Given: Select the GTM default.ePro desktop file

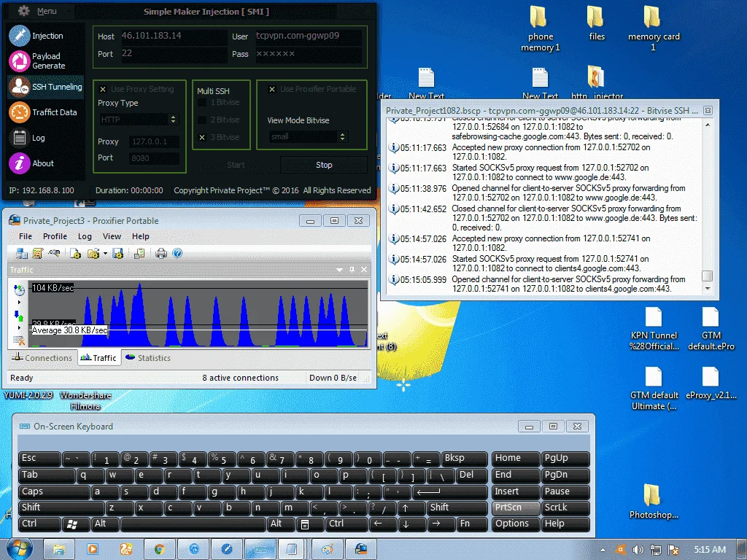Looking at the screenshot, I should [x=711, y=329].
